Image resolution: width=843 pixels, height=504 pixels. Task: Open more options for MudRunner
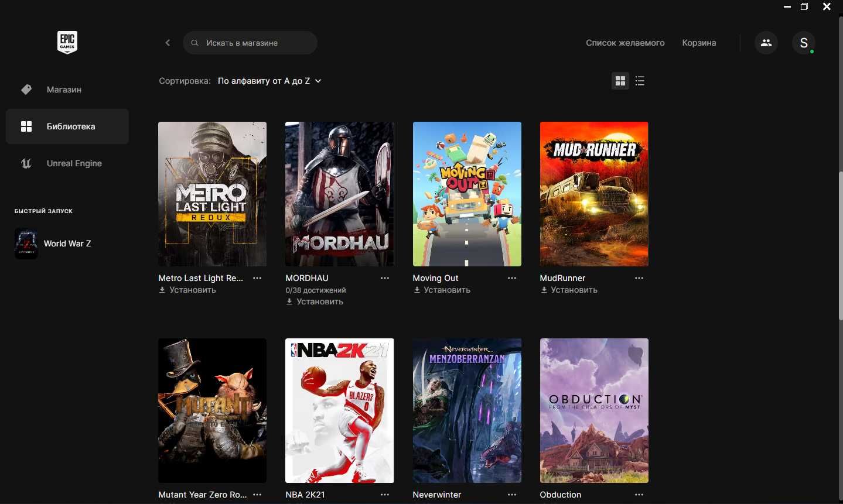click(639, 278)
